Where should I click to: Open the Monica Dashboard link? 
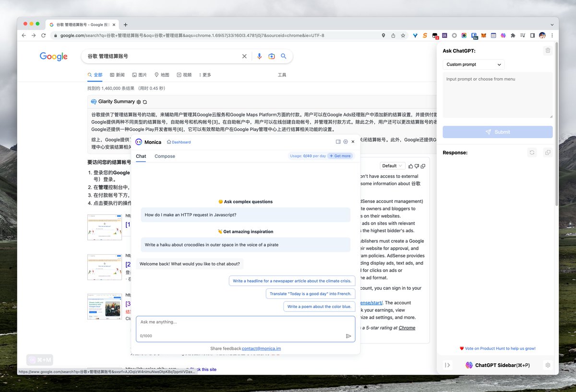[x=179, y=142]
